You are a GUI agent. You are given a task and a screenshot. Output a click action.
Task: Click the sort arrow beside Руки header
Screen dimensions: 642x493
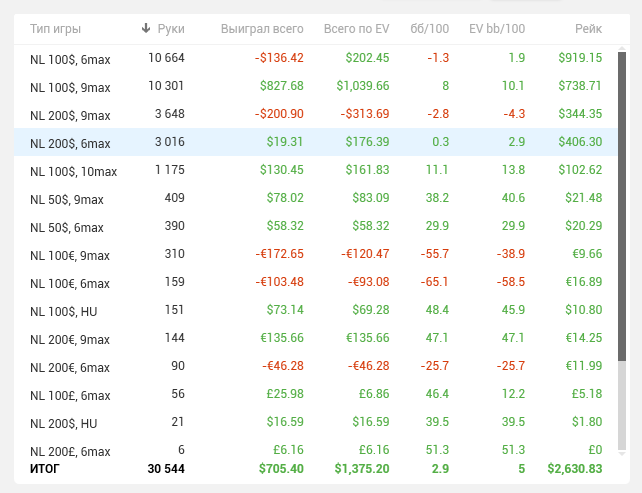(x=146, y=28)
